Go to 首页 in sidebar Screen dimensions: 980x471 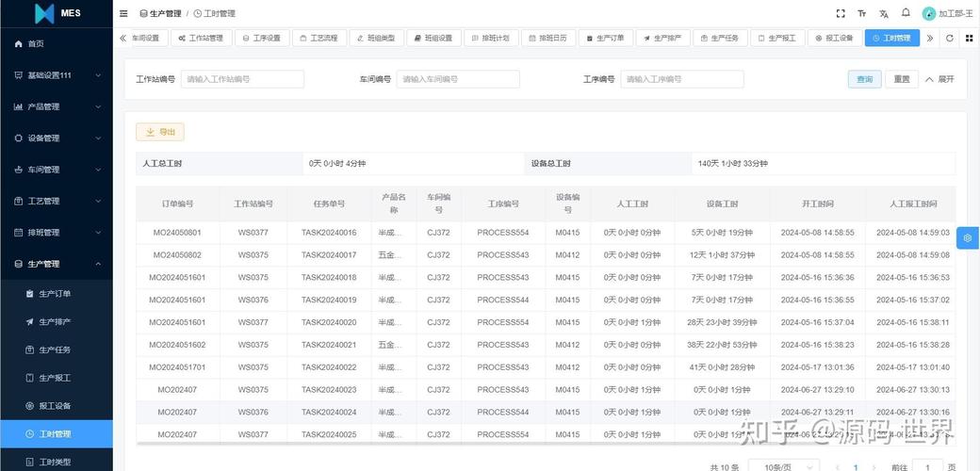tap(57, 43)
